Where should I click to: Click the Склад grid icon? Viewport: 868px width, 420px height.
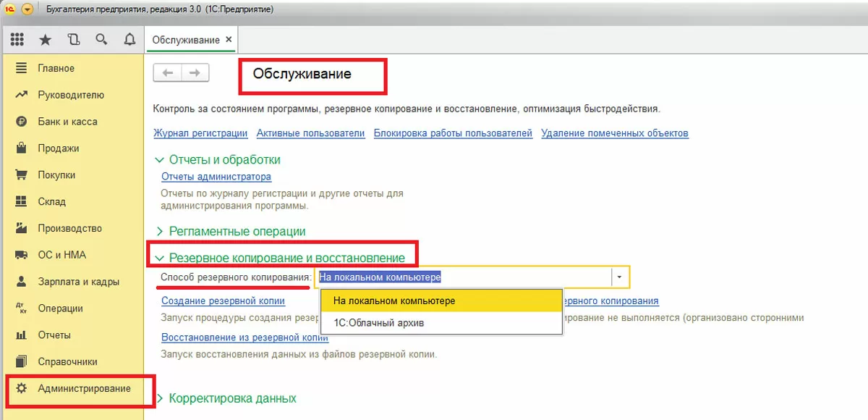[22, 201]
